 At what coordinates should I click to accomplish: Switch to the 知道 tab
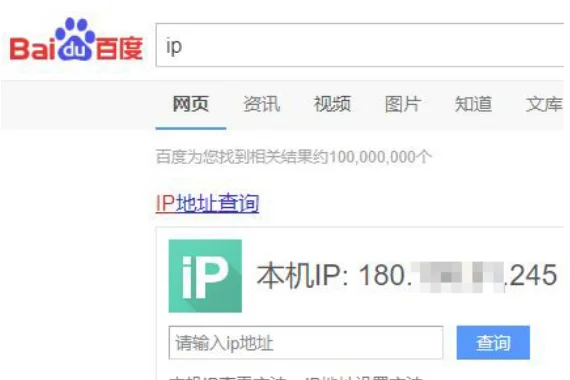473,104
